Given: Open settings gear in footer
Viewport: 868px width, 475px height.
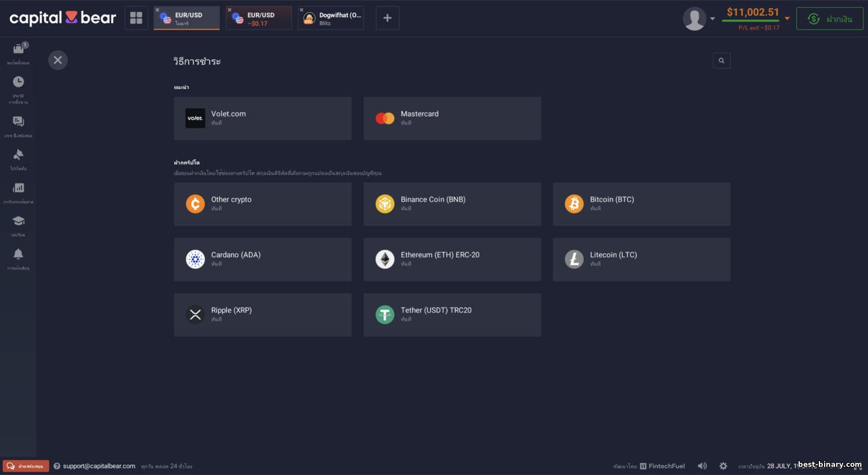Looking at the screenshot, I should click(723, 466).
